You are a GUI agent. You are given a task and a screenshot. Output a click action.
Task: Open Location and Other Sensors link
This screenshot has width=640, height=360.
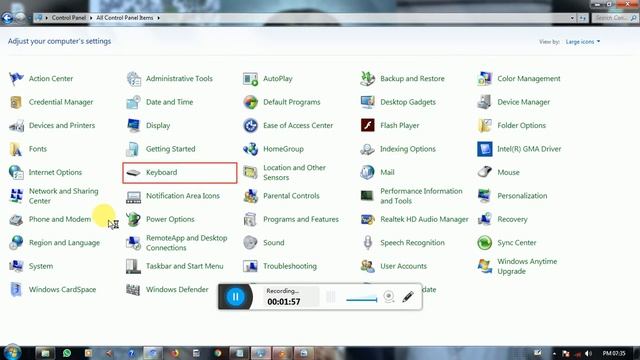click(294, 173)
